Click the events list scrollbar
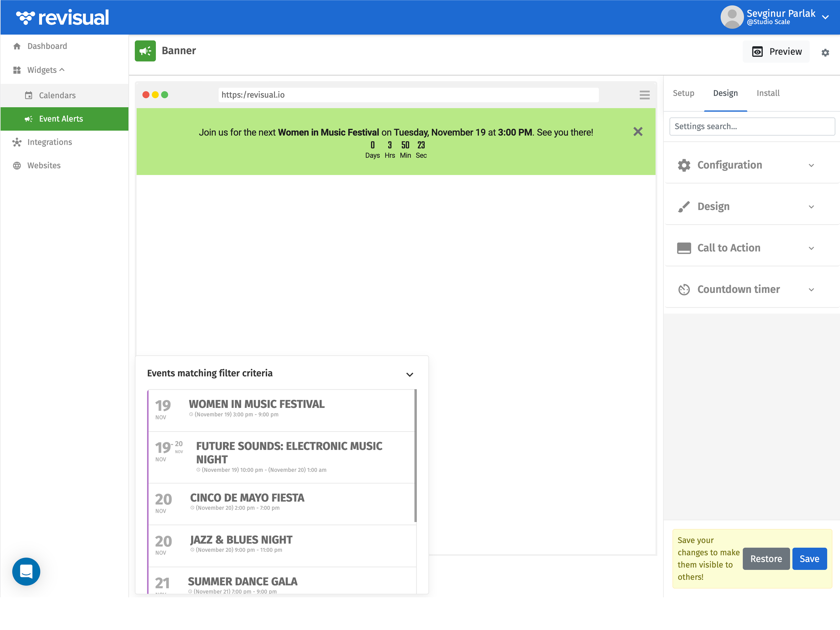Viewport: 840px width, 630px height. [416, 455]
